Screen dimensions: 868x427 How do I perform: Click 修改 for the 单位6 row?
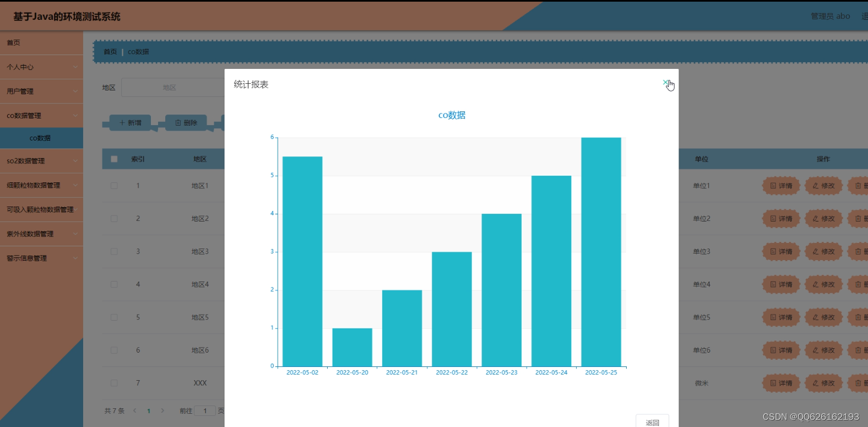pos(823,350)
